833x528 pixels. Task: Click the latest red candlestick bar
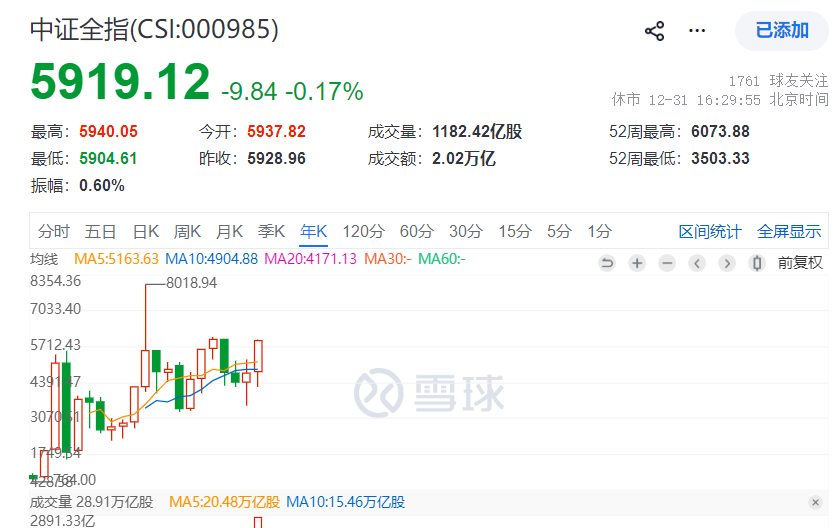click(258, 356)
